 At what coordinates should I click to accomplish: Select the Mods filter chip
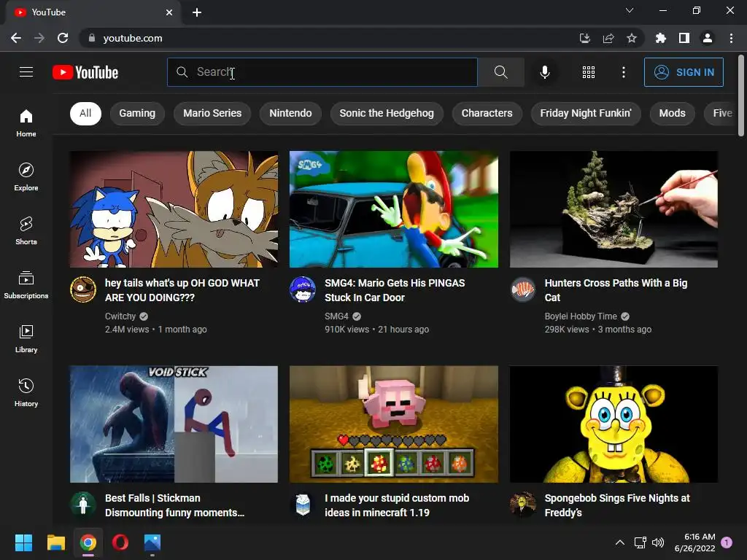tap(672, 113)
